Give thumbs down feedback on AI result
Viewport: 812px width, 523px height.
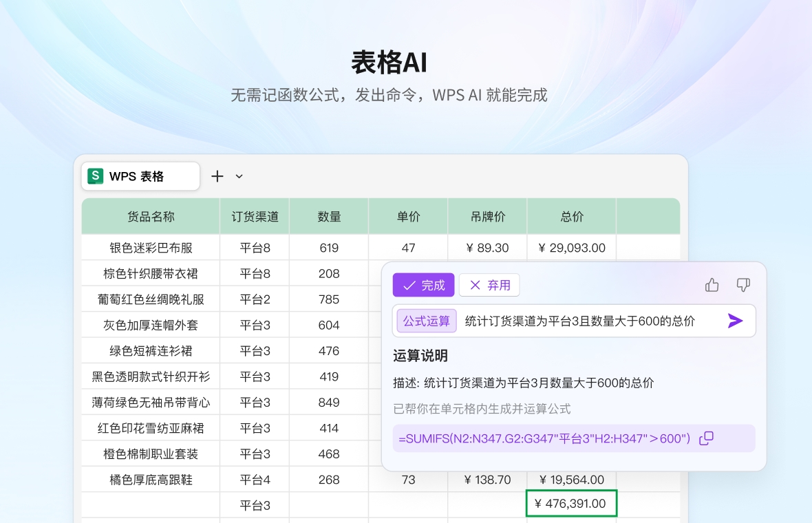tap(743, 284)
